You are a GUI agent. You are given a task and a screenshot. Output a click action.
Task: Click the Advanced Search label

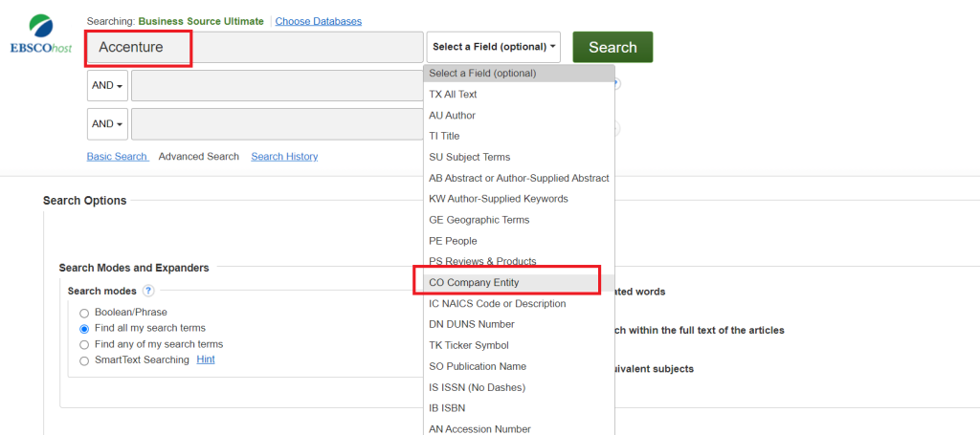[x=199, y=157]
